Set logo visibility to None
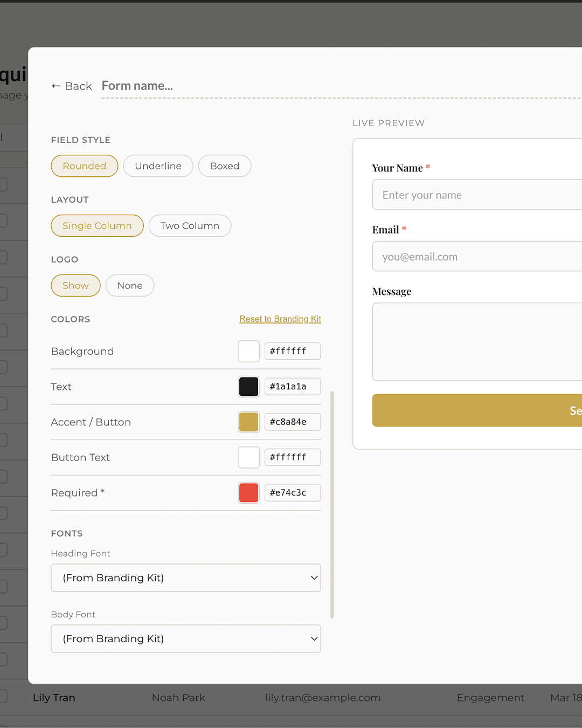The height and width of the screenshot is (728, 582). 129,285
